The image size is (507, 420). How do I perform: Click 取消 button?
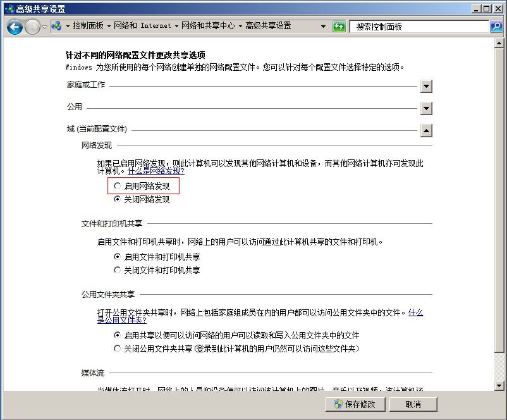pyautogui.click(x=413, y=404)
